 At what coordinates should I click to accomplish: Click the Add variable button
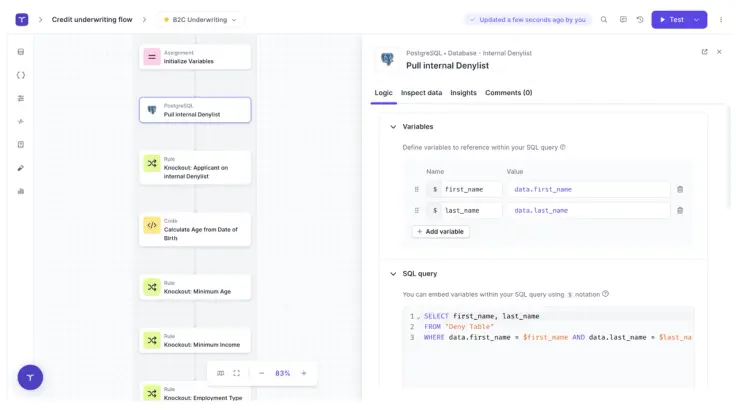tap(440, 232)
